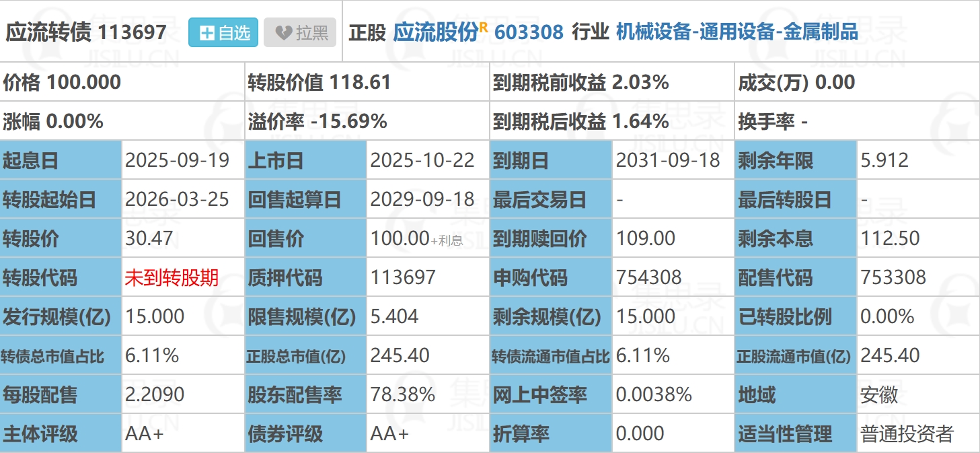Click the 拉黑 blacklist button
The width and height of the screenshot is (980, 453).
click(x=300, y=32)
